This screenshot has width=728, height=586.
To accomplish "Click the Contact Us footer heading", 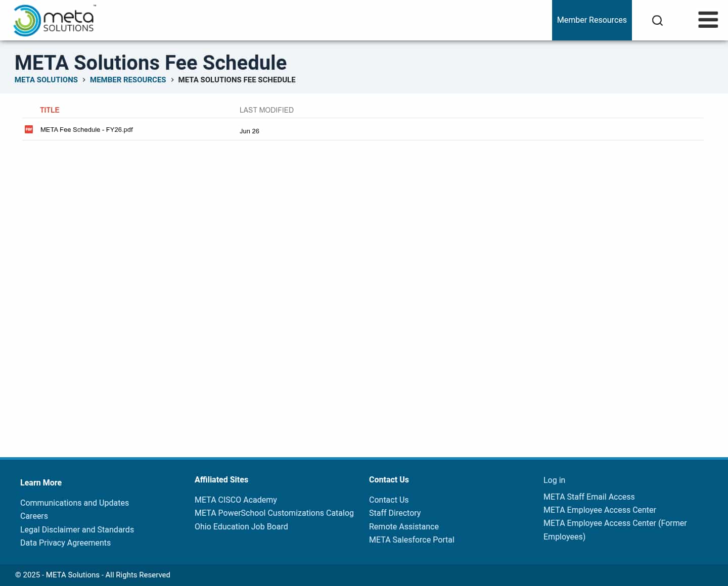I will [389, 480].
